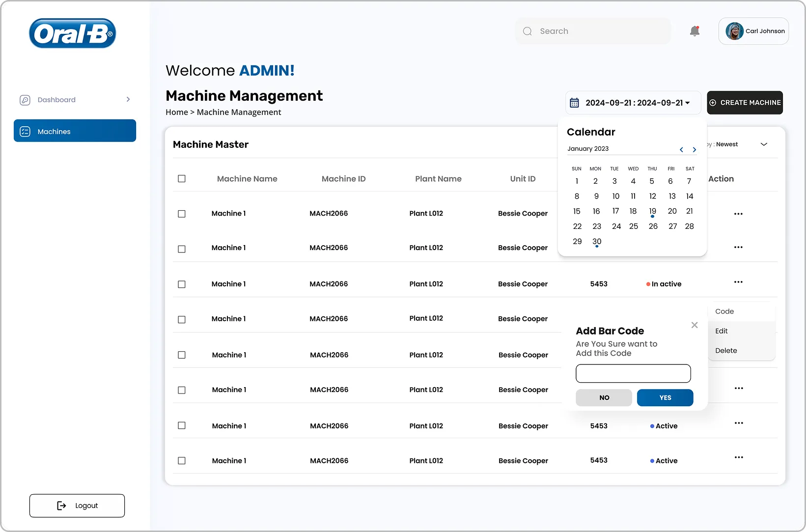Select the last table row checkbox

[182, 461]
